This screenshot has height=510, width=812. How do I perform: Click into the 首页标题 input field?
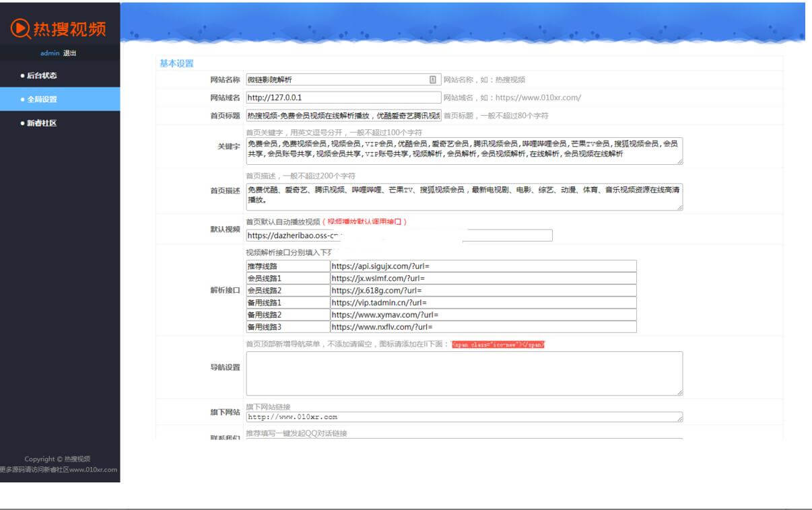[x=343, y=116]
